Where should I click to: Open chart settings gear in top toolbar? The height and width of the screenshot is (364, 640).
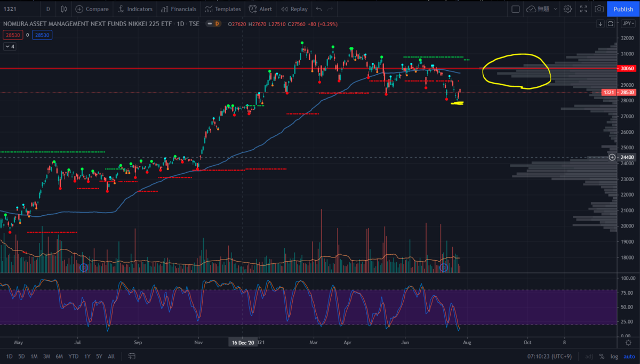(x=568, y=9)
